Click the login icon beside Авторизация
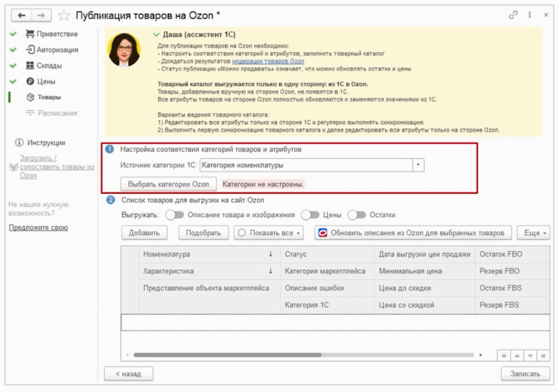Viewport: 558px width, 392px height. [x=30, y=50]
